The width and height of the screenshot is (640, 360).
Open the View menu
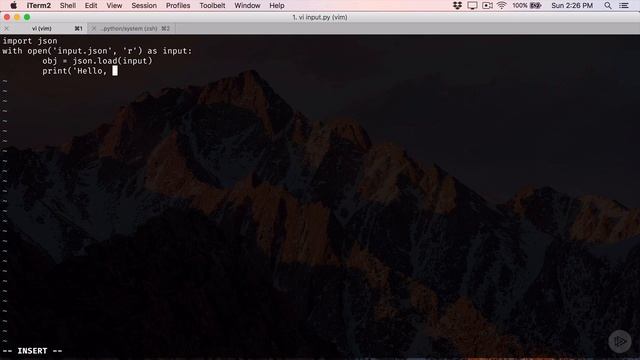pyautogui.click(x=114, y=5)
